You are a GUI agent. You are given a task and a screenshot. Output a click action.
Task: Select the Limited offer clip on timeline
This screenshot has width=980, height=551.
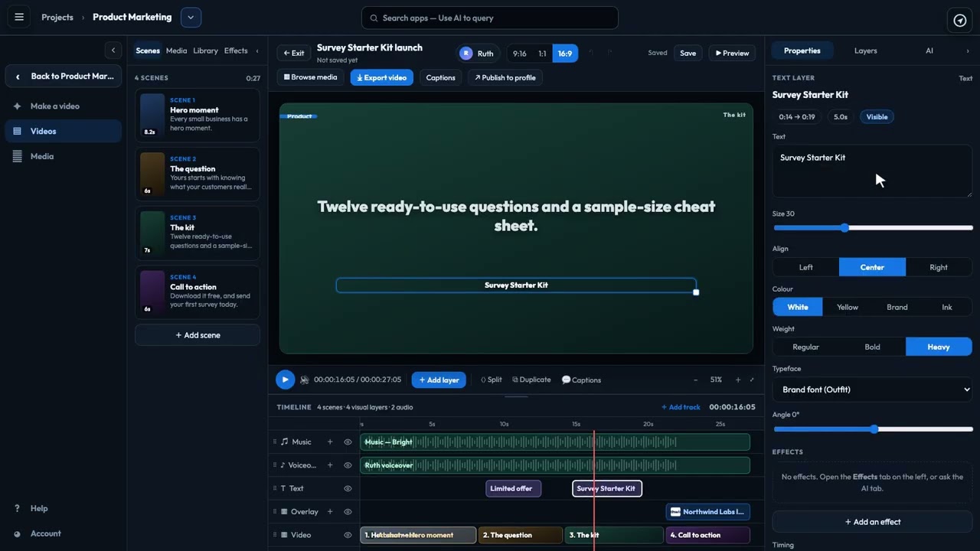(514, 488)
